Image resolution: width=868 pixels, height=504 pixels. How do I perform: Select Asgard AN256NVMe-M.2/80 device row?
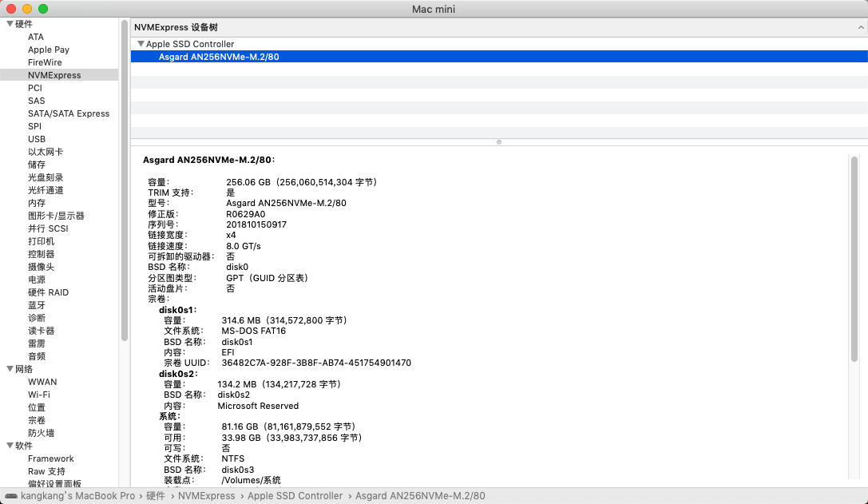pos(218,57)
